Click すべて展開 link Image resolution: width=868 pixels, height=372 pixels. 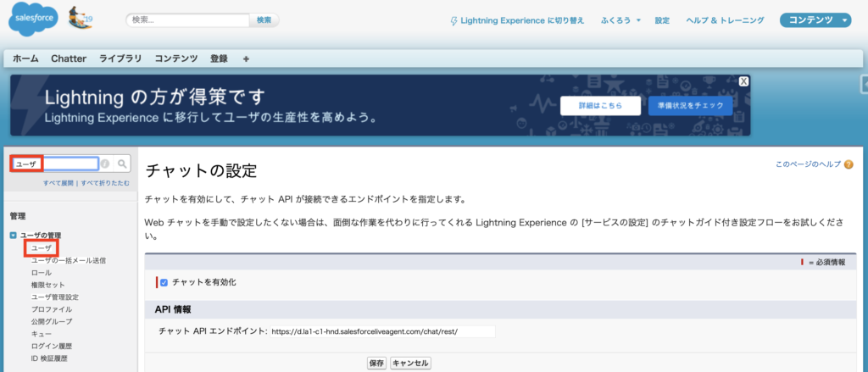[x=58, y=183]
